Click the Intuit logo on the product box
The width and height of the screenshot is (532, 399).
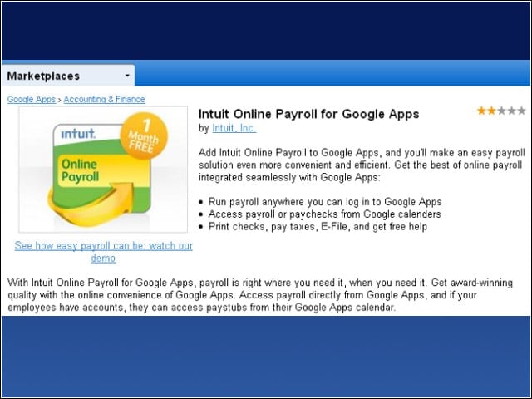(x=78, y=134)
